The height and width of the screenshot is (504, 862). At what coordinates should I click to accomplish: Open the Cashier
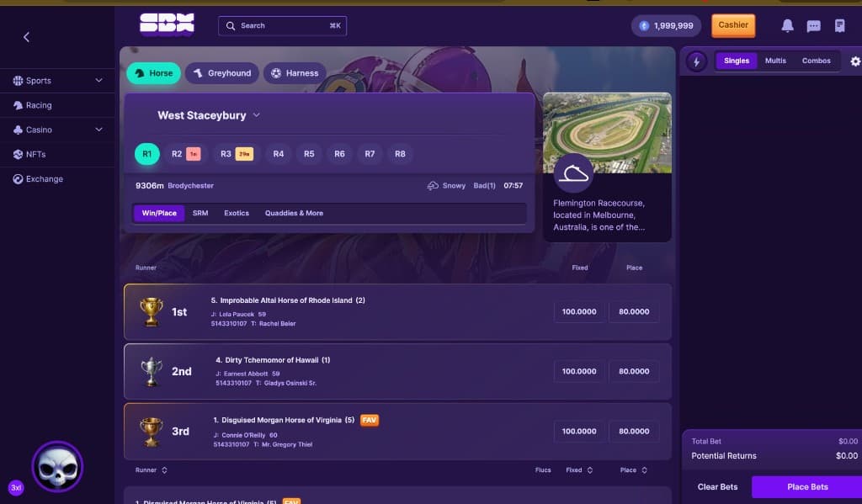733,25
